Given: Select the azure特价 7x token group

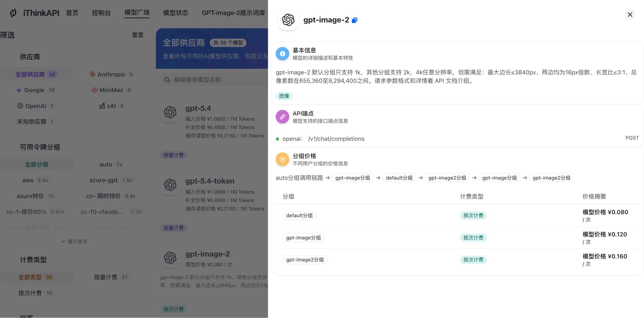Looking at the screenshot, I should (x=36, y=196).
